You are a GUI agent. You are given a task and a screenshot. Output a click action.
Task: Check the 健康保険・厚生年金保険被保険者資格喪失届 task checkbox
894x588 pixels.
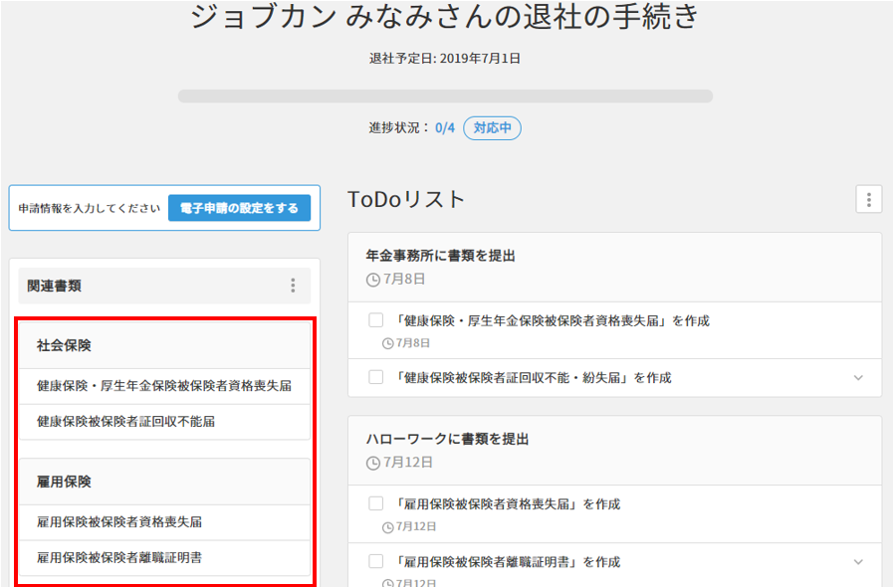pos(375,320)
